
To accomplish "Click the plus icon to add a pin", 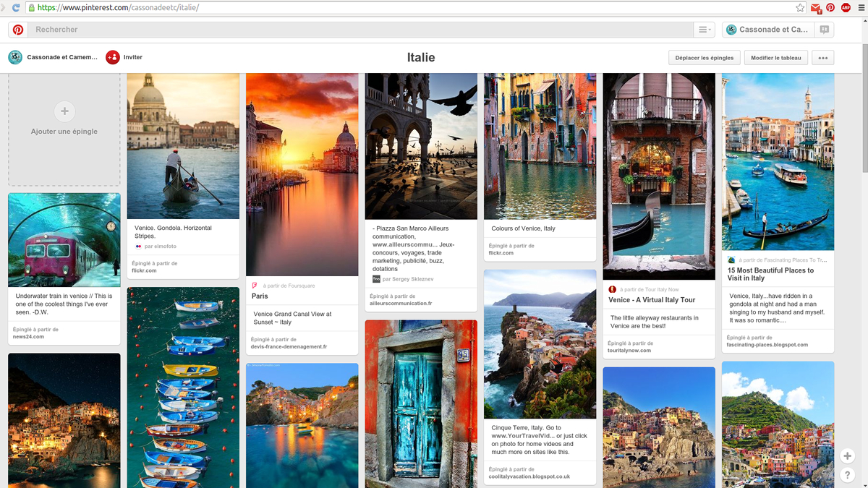I will point(64,111).
